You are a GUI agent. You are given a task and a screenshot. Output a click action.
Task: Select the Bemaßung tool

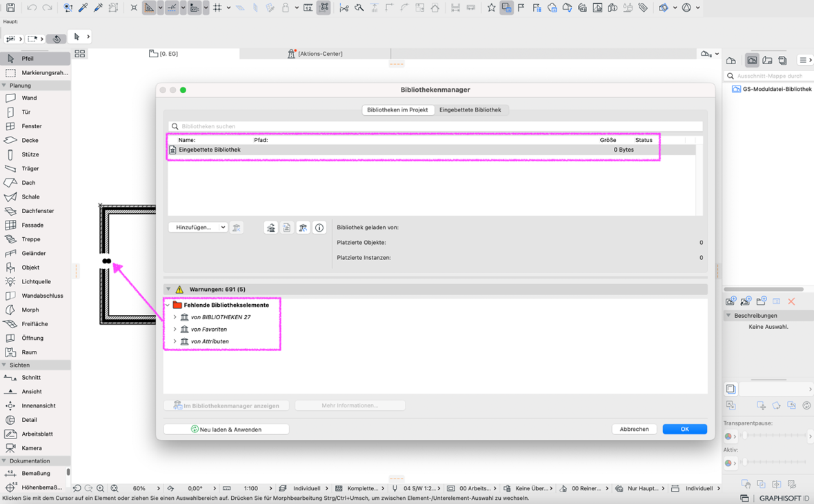(35, 474)
